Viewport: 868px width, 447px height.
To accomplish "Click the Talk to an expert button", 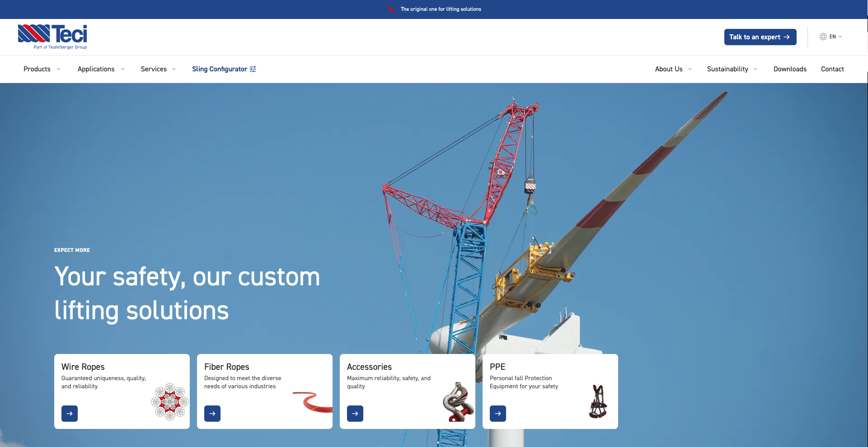I will click(760, 37).
